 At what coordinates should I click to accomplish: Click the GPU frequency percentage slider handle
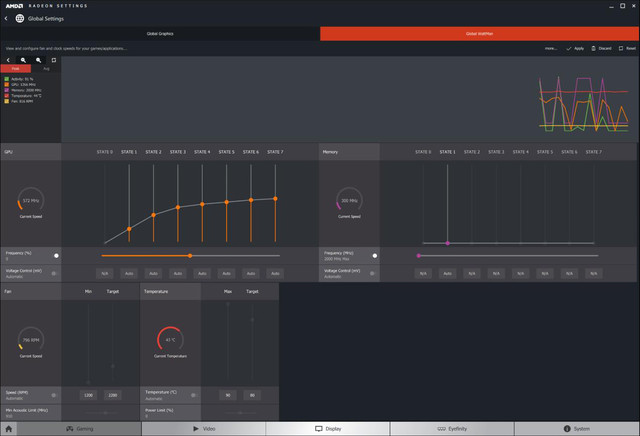coord(190,256)
